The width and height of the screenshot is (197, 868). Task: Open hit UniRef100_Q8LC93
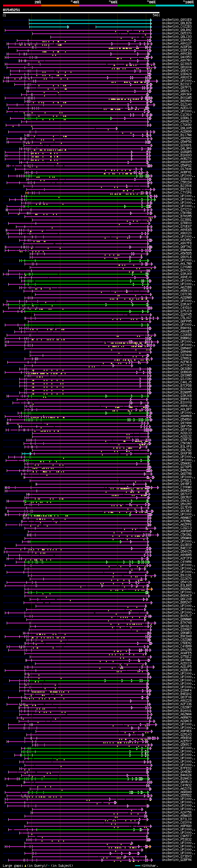(x=177, y=37)
